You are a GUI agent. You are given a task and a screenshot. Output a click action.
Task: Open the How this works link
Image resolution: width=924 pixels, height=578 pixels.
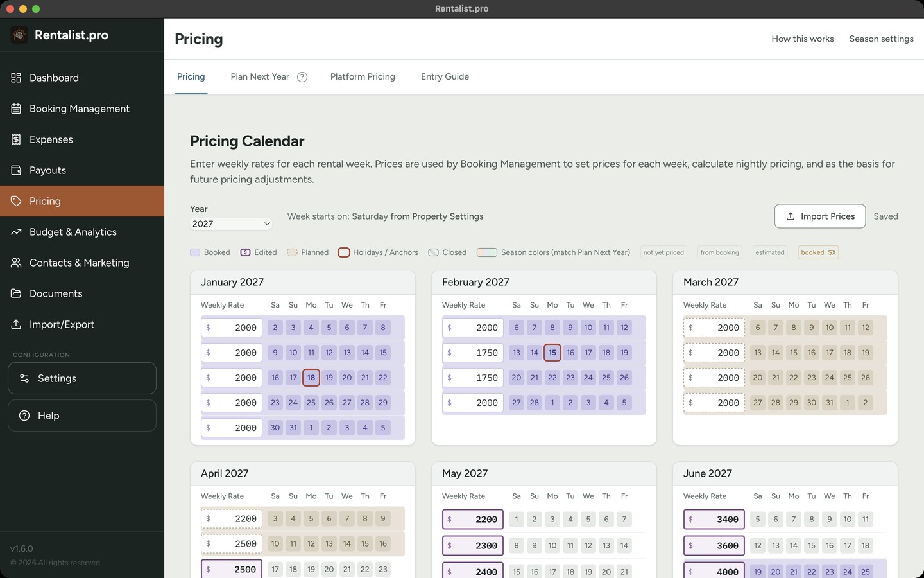[803, 39]
